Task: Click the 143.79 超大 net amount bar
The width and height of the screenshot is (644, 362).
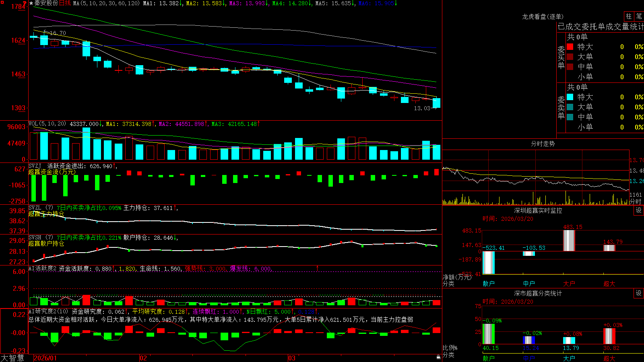Action: click(x=609, y=248)
